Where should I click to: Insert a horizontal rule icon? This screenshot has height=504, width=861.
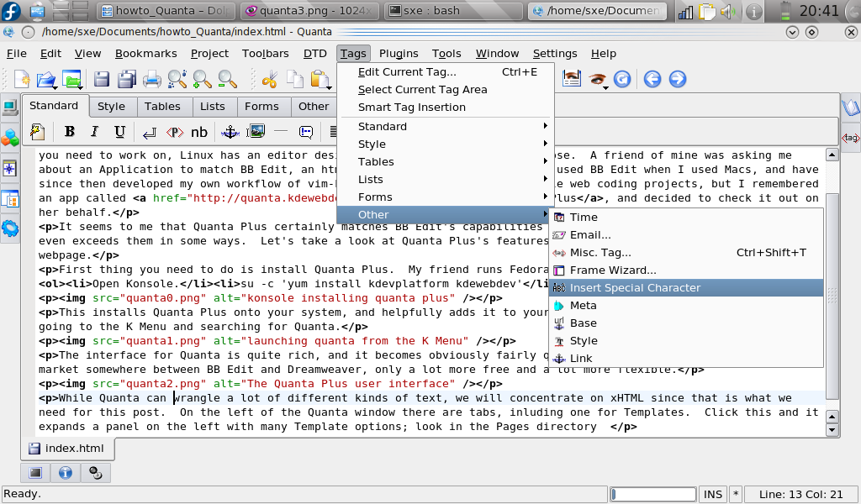click(281, 132)
